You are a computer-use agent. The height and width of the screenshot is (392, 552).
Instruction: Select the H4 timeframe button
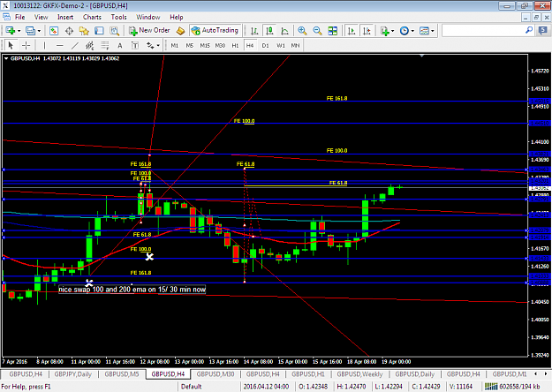pyautogui.click(x=250, y=45)
